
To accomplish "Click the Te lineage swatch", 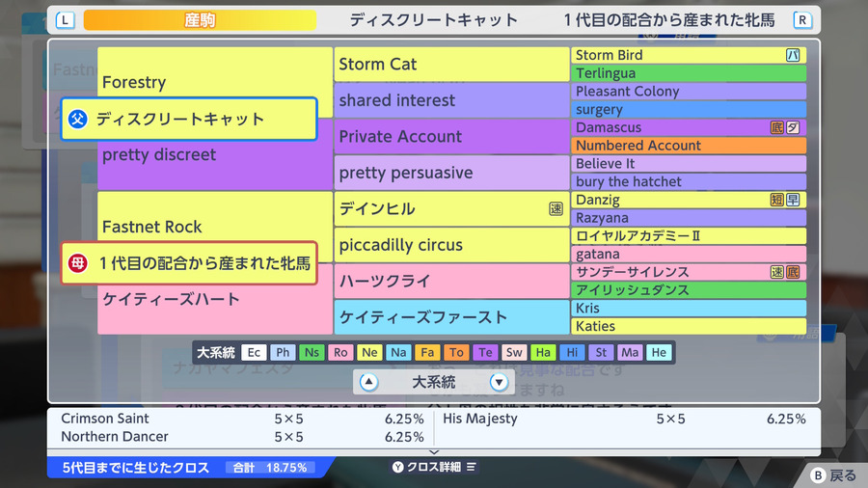I will tap(485, 352).
